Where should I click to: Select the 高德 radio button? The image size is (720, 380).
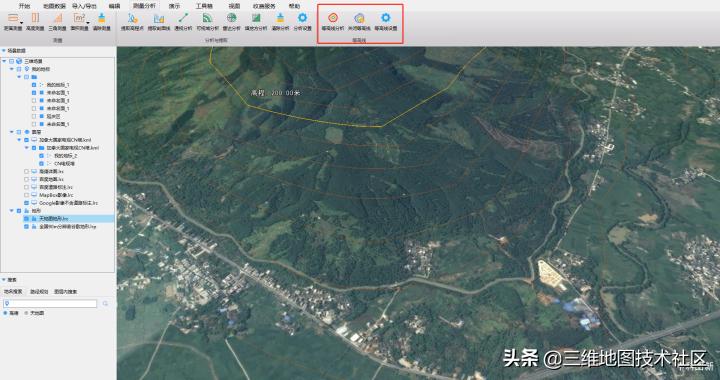point(6,313)
